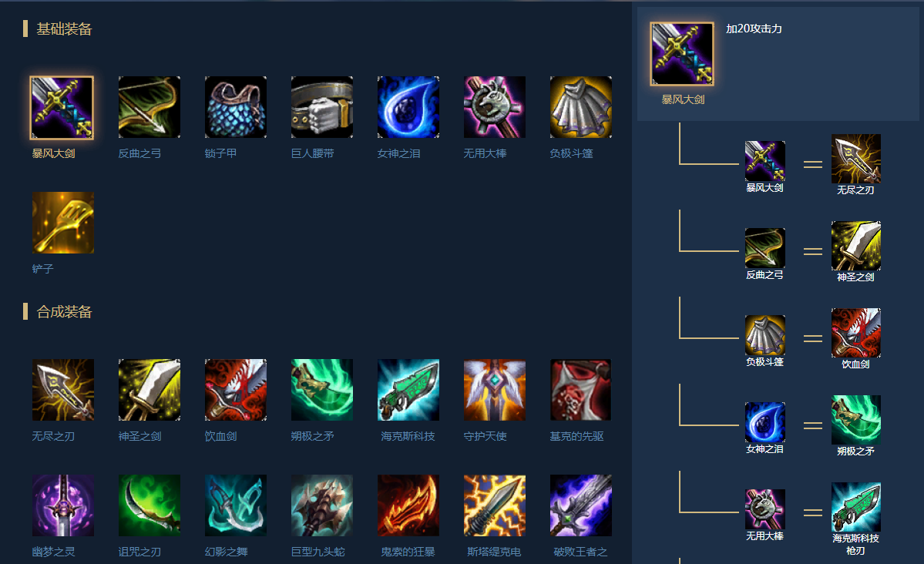Click the 基克的先驱 banner item

pyautogui.click(x=581, y=390)
